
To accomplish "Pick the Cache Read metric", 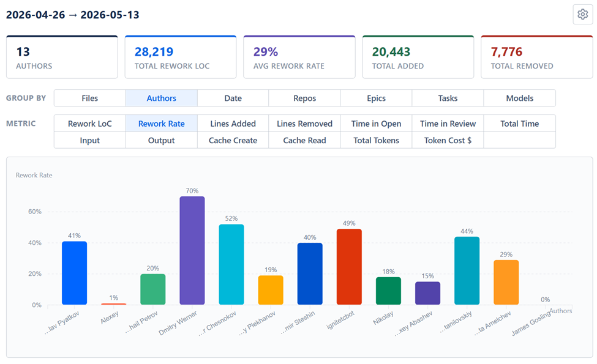I will click(x=304, y=140).
